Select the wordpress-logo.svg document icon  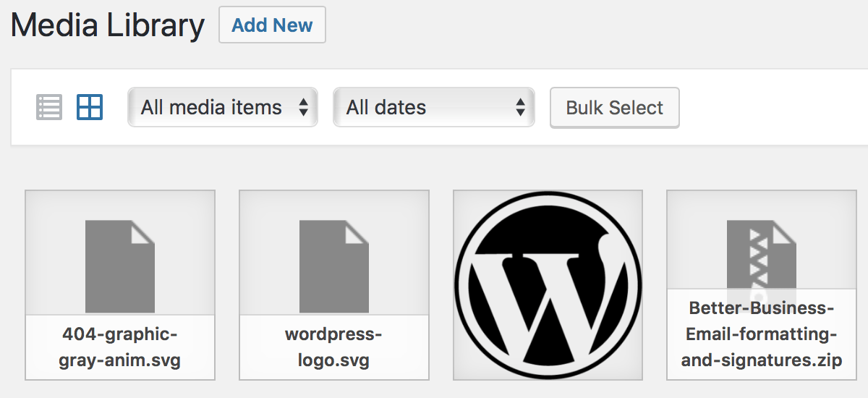(x=334, y=267)
